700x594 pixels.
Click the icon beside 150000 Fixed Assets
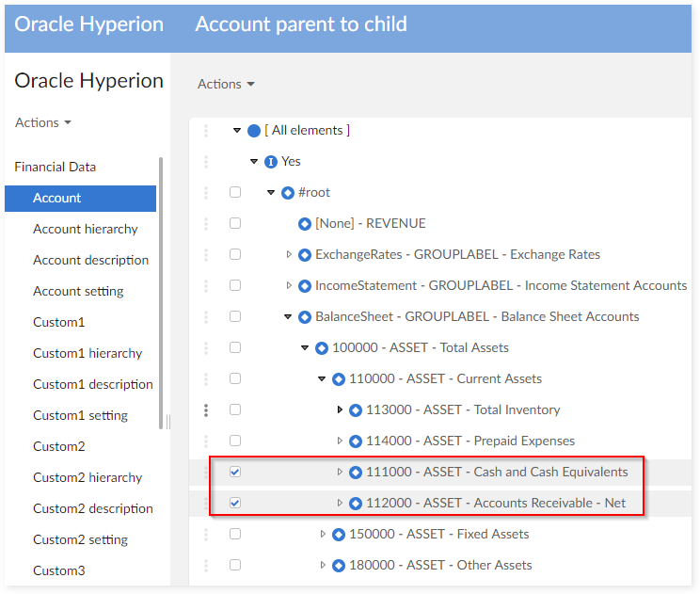coord(339,535)
